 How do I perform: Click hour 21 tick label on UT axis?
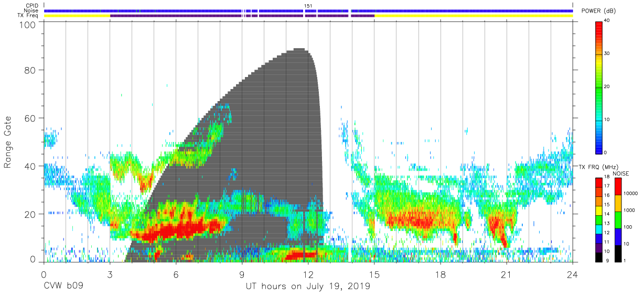pos(507,274)
